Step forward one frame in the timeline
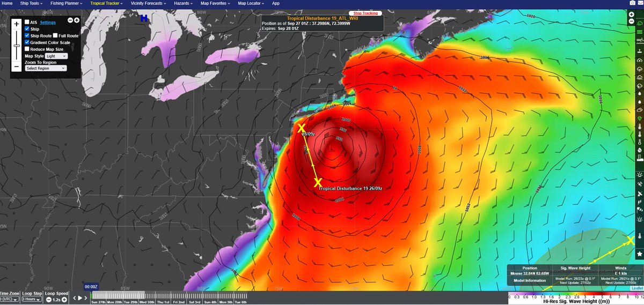Screen dimensions: 644x305 click(x=86, y=298)
